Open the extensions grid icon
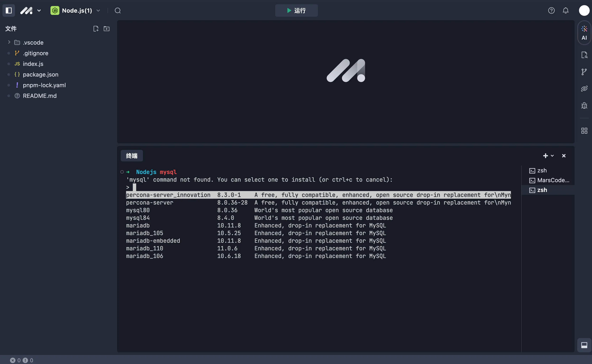Image resolution: width=592 pixels, height=364 pixels. pyautogui.click(x=584, y=131)
